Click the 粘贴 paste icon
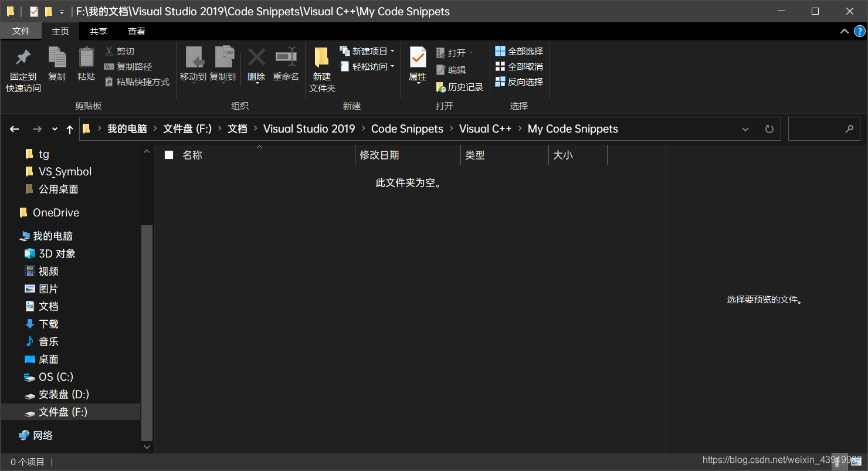The height and width of the screenshot is (471, 868). [86, 57]
